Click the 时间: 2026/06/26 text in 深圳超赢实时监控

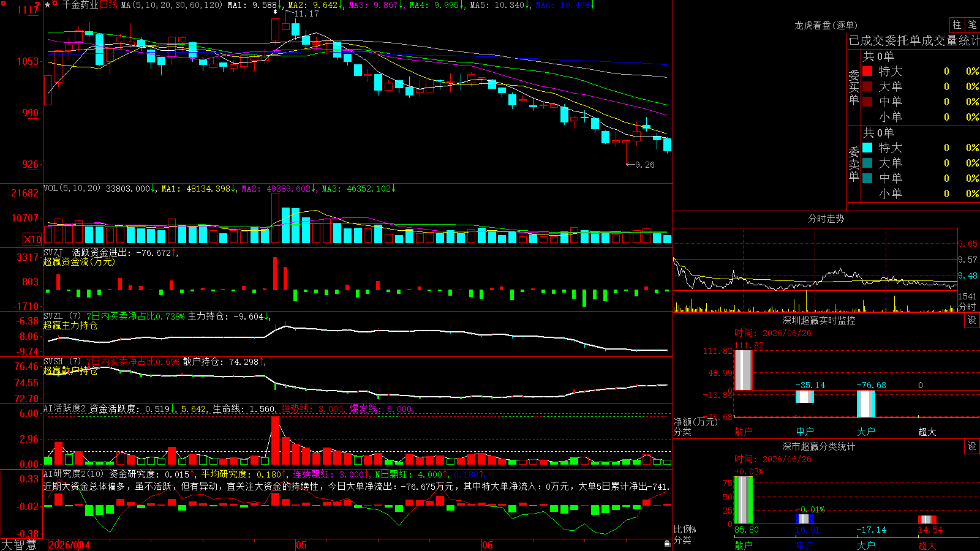[773, 333]
